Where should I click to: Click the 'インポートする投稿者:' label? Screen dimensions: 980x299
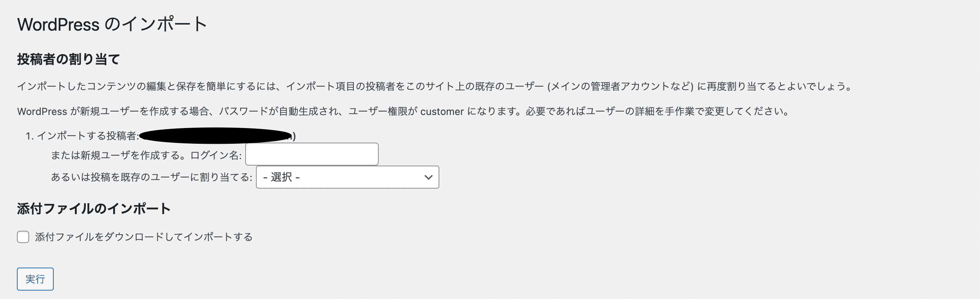click(87, 136)
